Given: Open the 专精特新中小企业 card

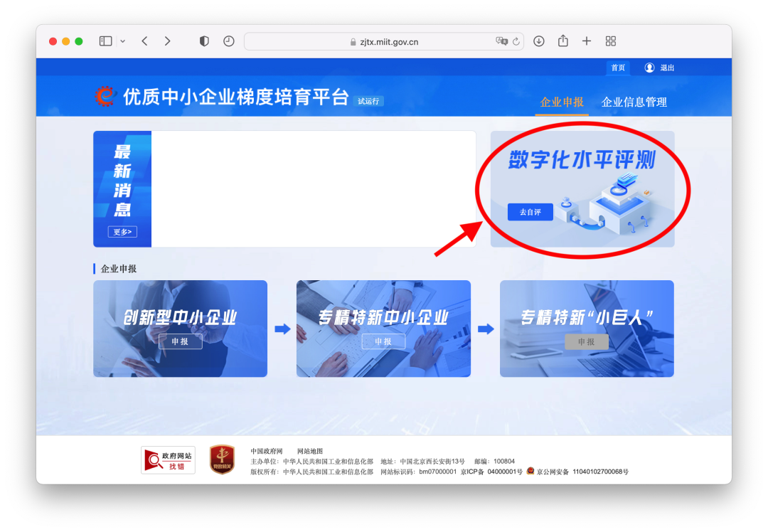Looking at the screenshot, I should (383, 329).
